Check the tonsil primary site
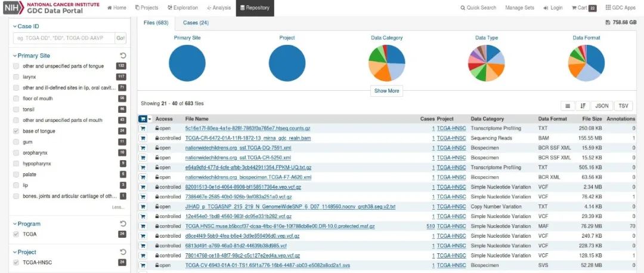The height and width of the screenshot is (273, 644). point(16,109)
